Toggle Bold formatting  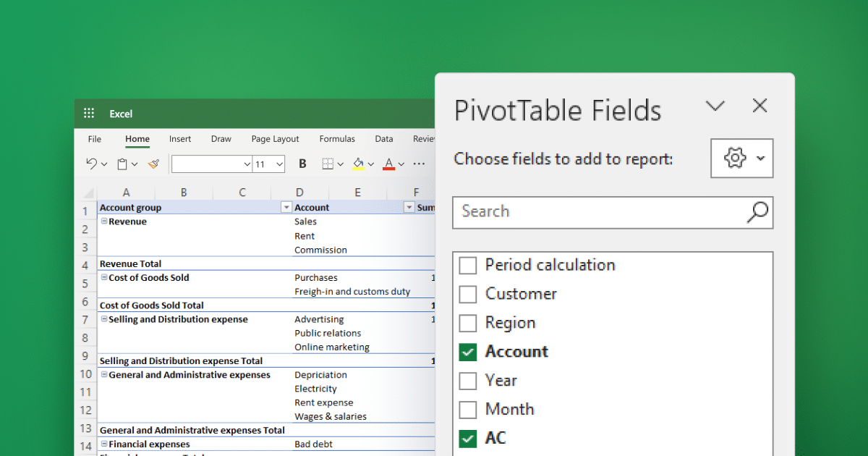click(x=302, y=164)
